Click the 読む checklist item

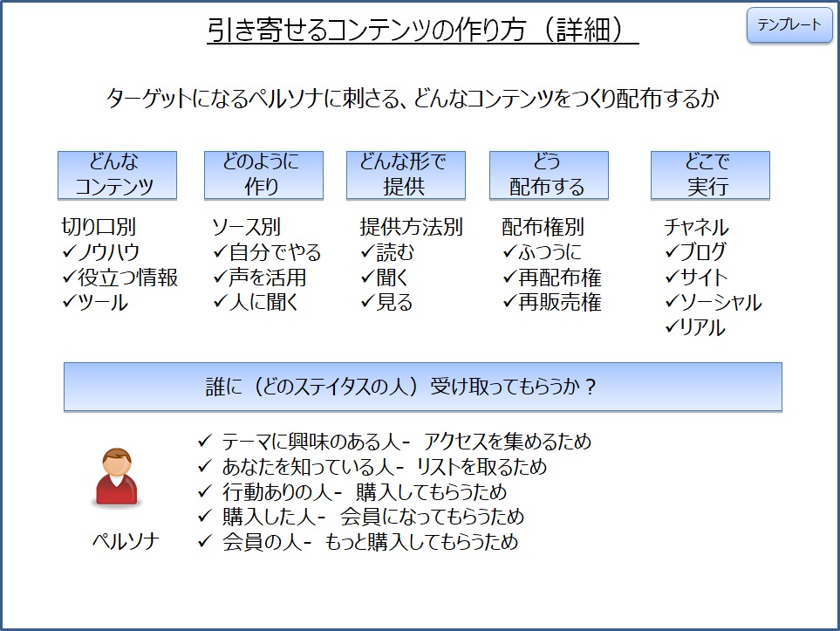click(387, 252)
